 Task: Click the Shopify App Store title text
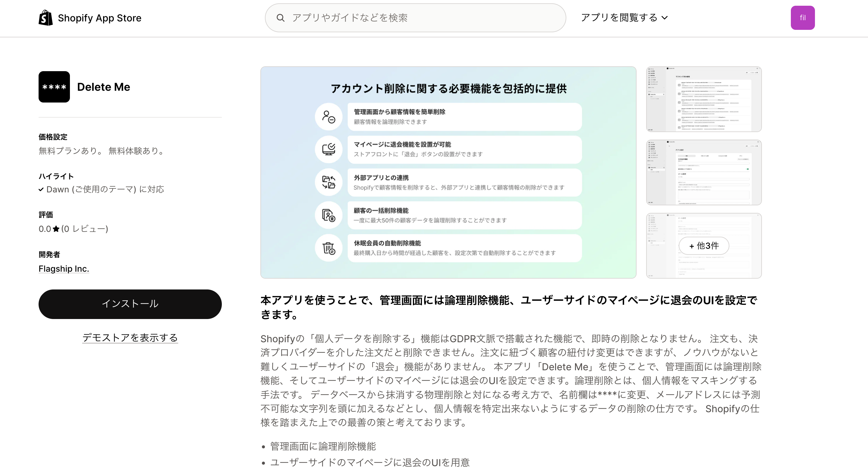click(x=99, y=18)
